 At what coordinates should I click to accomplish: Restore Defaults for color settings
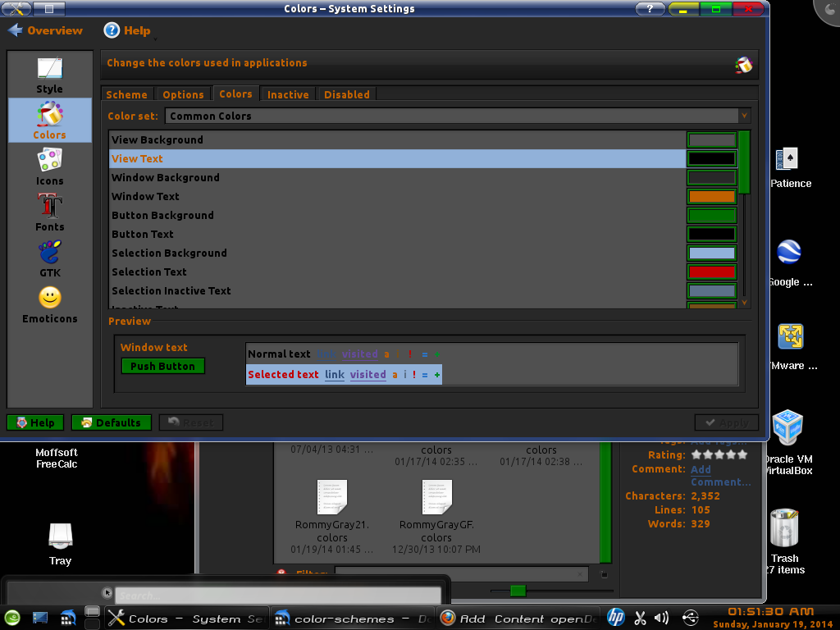(112, 422)
